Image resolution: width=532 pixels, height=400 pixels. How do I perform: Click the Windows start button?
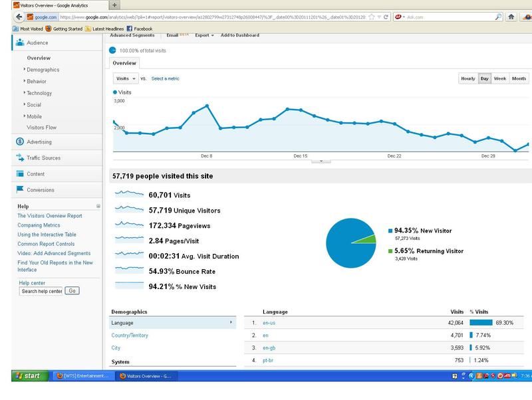(x=30, y=375)
